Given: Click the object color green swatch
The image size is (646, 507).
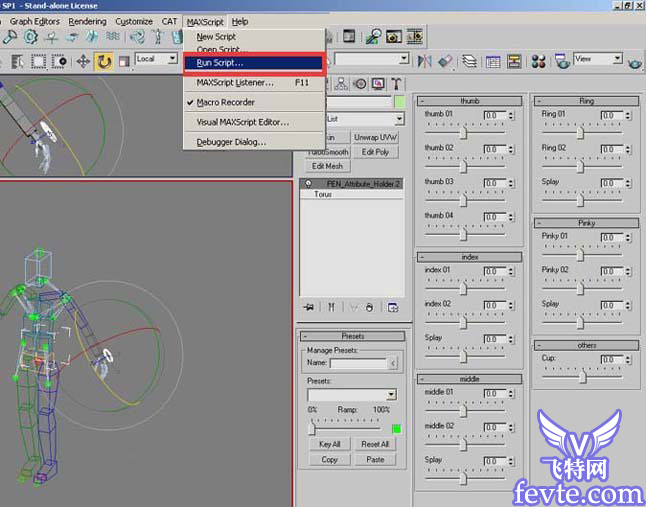Looking at the screenshot, I should click(x=400, y=102).
